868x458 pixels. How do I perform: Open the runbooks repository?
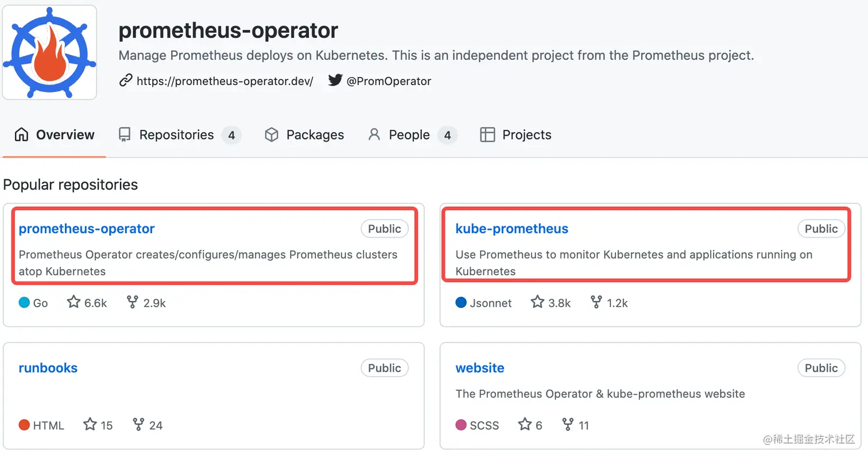[48, 368]
